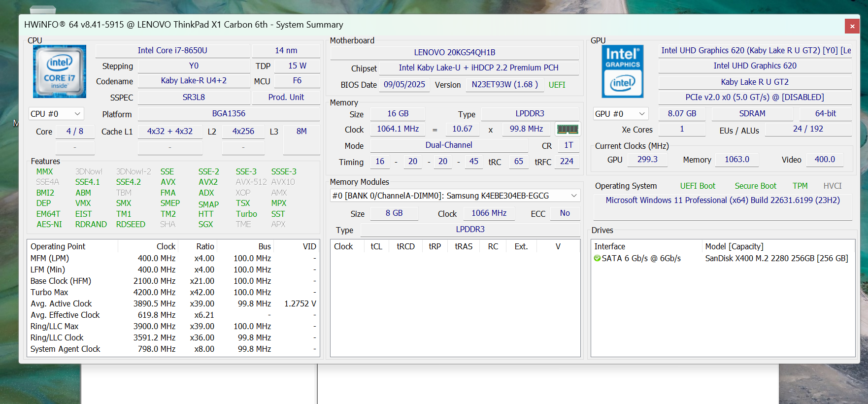Click the Prod. Unit field
The width and height of the screenshot is (868, 404).
pyautogui.click(x=286, y=97)
